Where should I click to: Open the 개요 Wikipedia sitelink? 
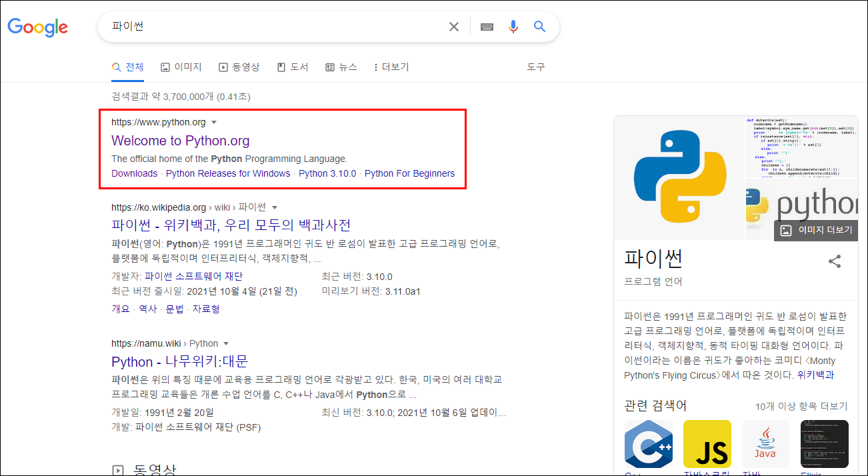(121, 309)
